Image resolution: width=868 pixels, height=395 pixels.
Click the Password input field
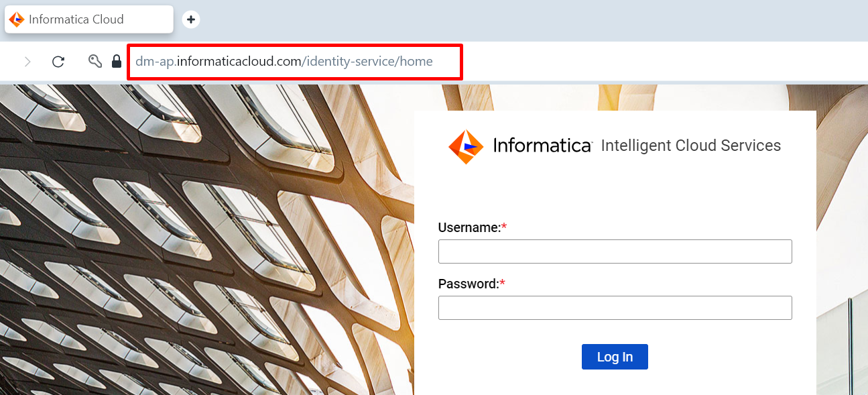tap(615, 308)
